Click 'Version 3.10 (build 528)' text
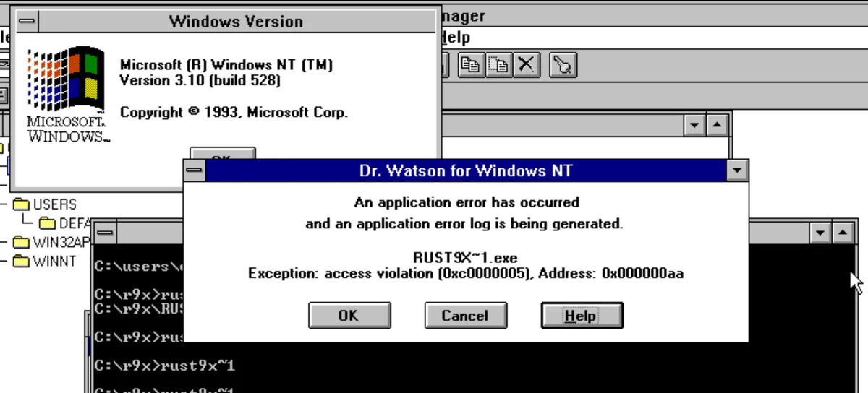The image size is (868, 393). coord(200,80)
